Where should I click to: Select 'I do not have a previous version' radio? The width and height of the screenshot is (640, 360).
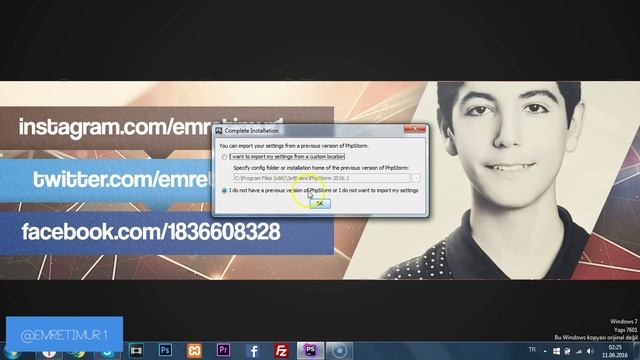(224, 191)
